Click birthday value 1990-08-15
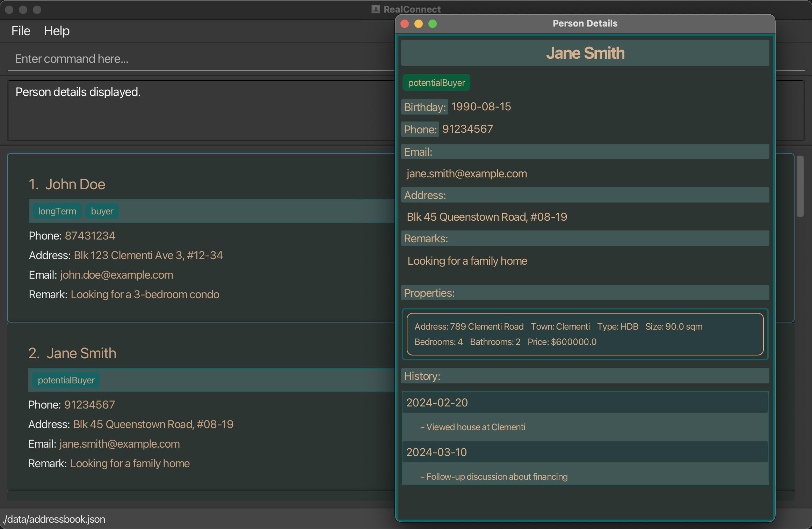This screenshot has width=812, height=529. tap(481, 106)
